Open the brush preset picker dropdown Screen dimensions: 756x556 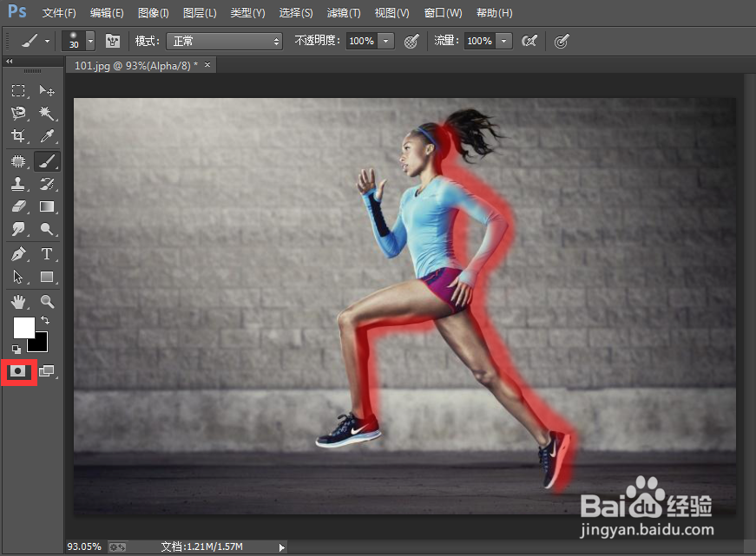[90, 41]
